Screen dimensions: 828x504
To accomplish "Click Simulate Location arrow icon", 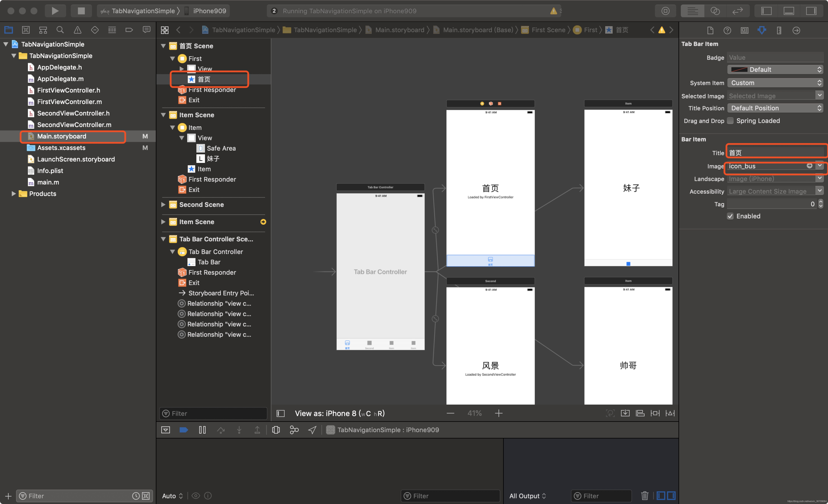I will [x=312, y=430].
